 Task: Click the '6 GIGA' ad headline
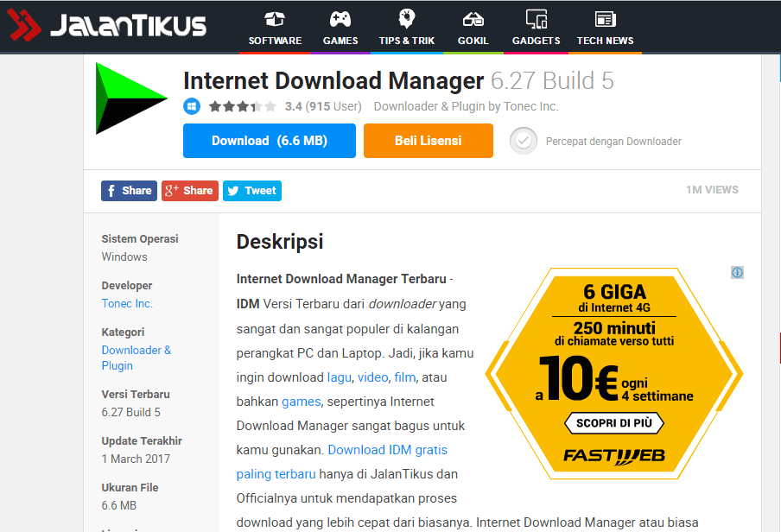tap(614, 291)
